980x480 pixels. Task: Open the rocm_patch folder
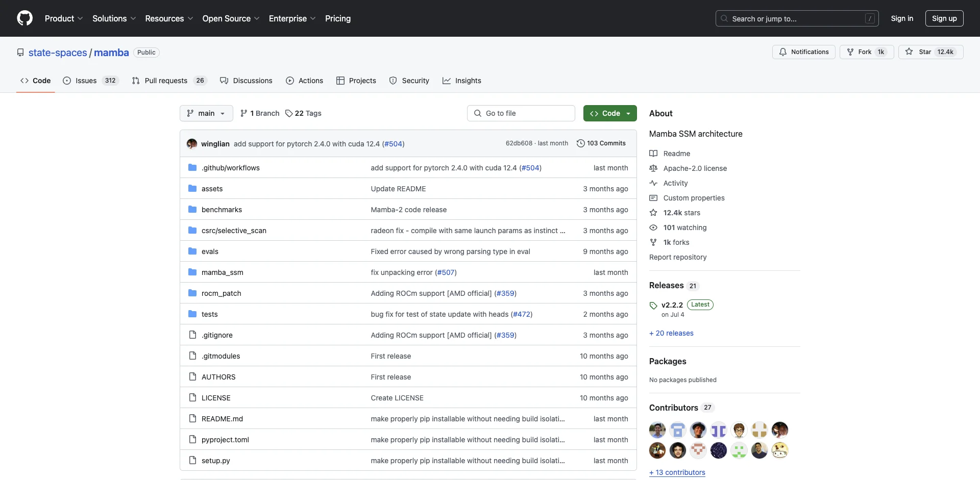(x=221, y=293)
